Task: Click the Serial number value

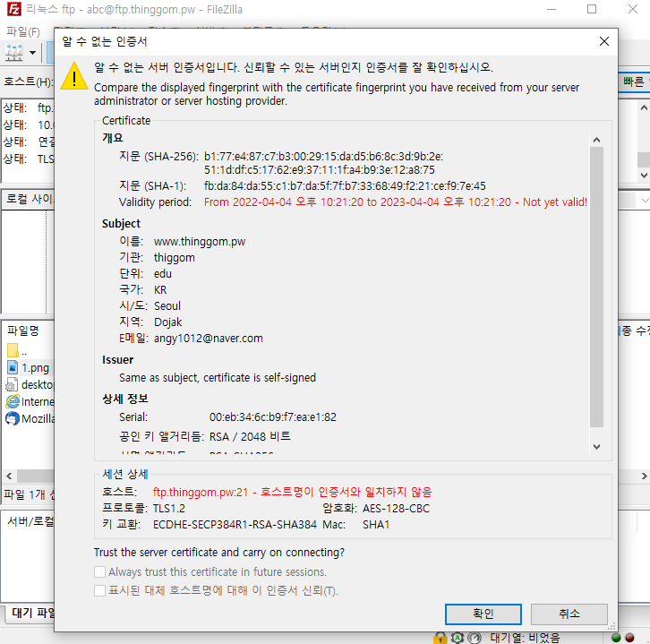Action: [x=273, y=417]
